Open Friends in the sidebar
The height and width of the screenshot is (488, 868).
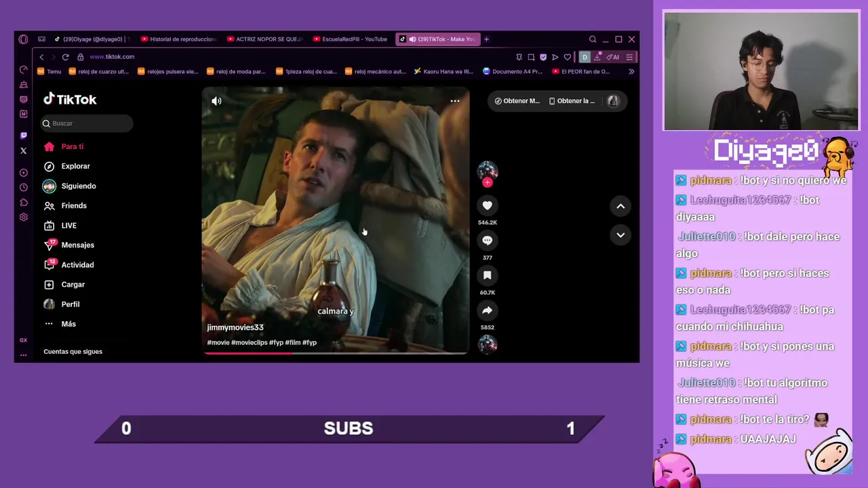(x=65, y=205)
